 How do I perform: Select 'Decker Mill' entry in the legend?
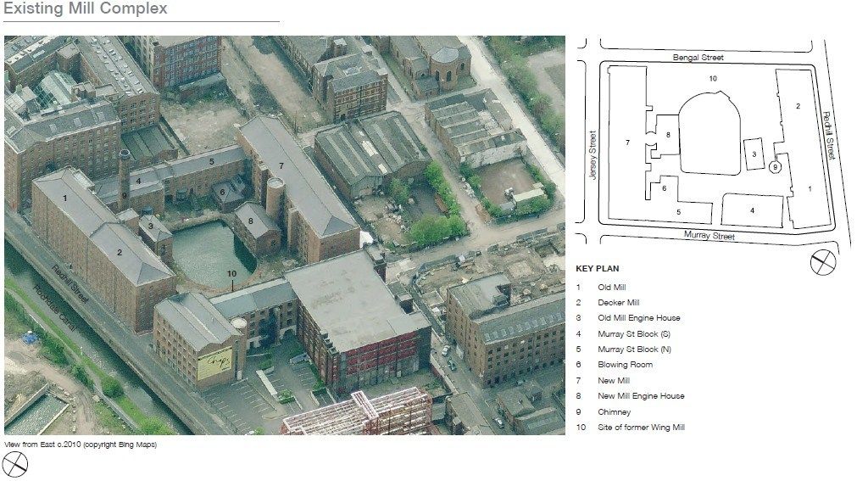coord(618,303)
